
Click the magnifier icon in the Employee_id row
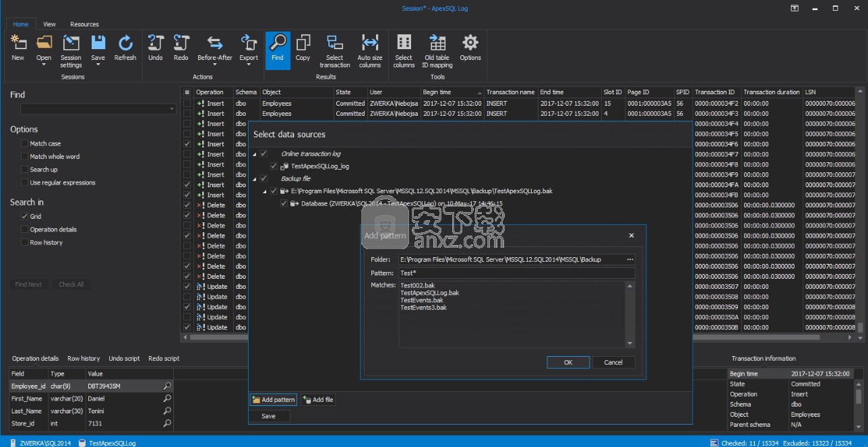coord(167,386)
